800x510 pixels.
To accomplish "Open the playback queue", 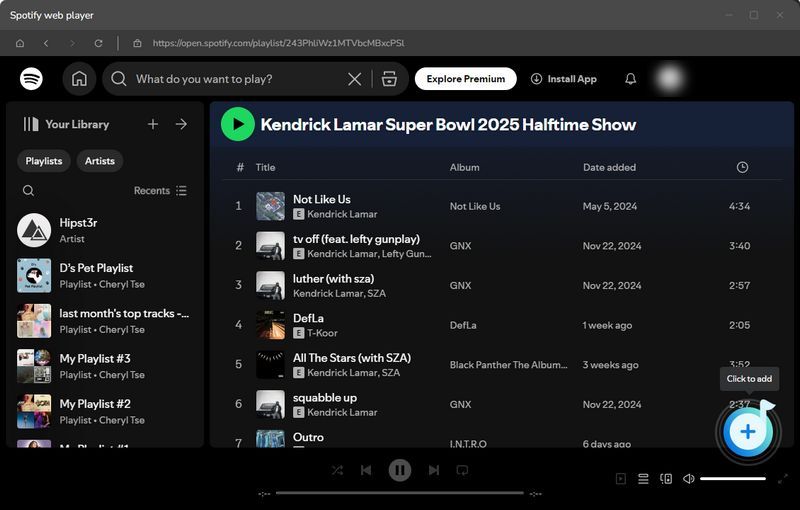I will pos(643,479).
